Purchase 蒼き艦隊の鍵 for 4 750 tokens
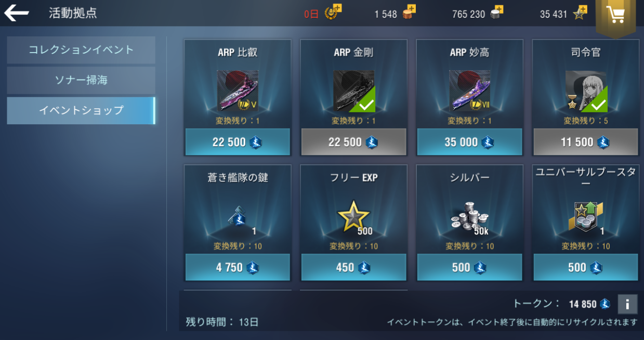Image resolution: width=644 pixels, height=340 pixels. pyautogui.click(x=238, y=267)
